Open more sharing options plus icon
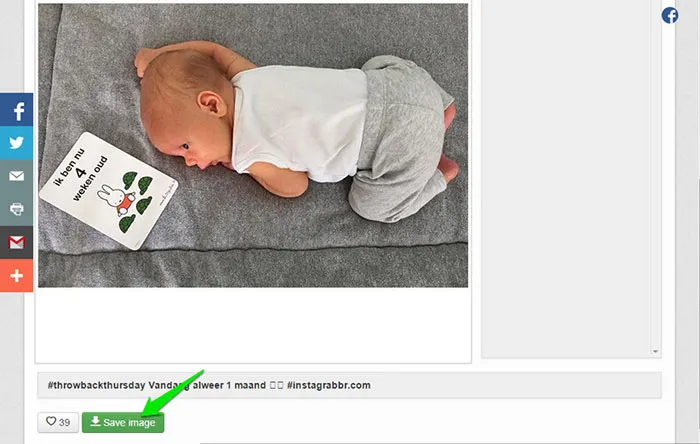Screen dimensions: 700x444 [x=17, y=275]
